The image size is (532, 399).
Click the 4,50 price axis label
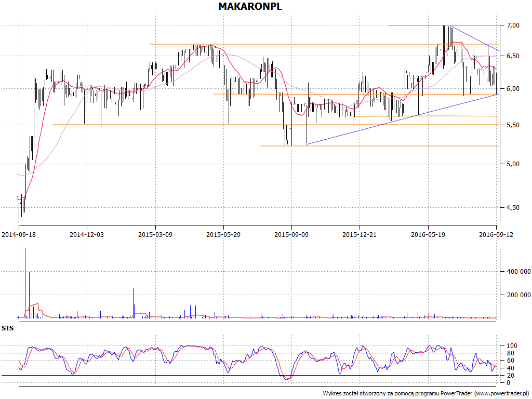513,208
